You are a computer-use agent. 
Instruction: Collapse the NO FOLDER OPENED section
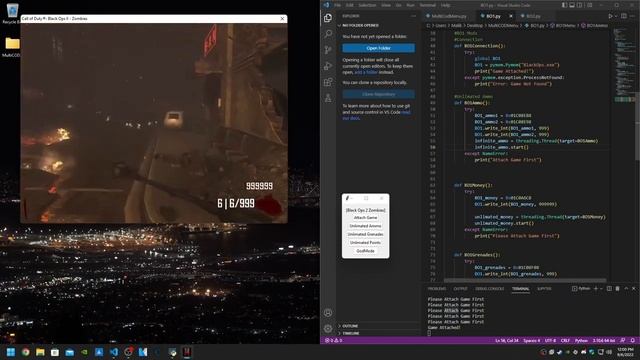[378, 25]
